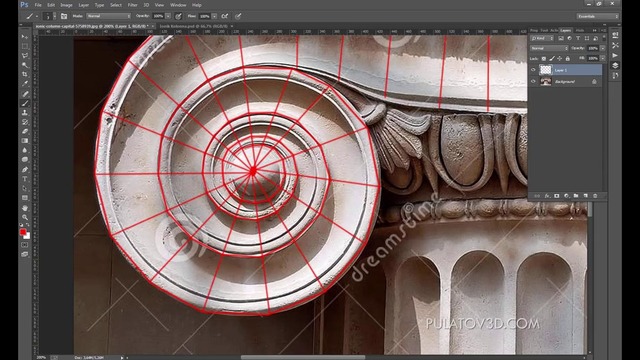Set the foreground red color swatch
Image resolution: width=640 pixels, height=360 pixels.
coord(23,232)
